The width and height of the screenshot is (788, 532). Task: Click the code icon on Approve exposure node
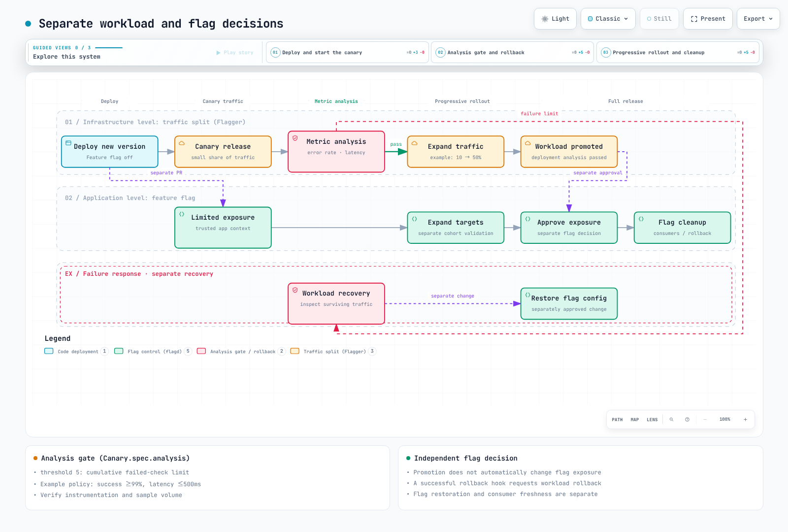(x=528, y=219)
